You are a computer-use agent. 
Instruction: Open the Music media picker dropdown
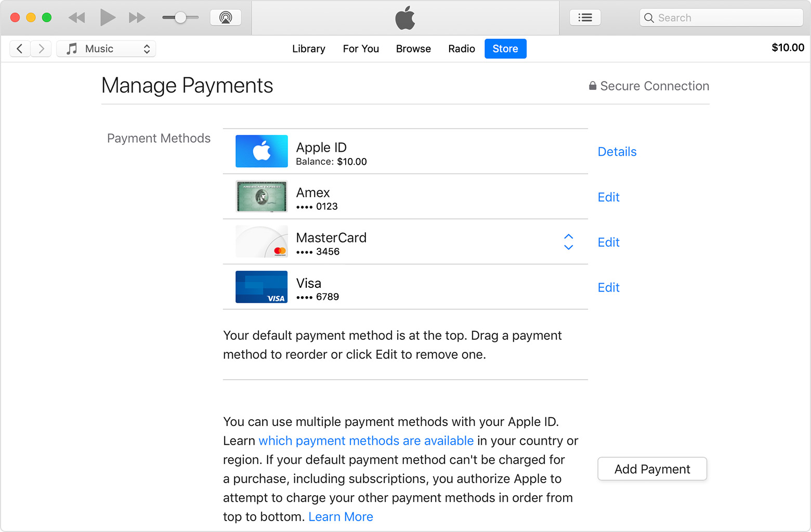pos(106,48)
